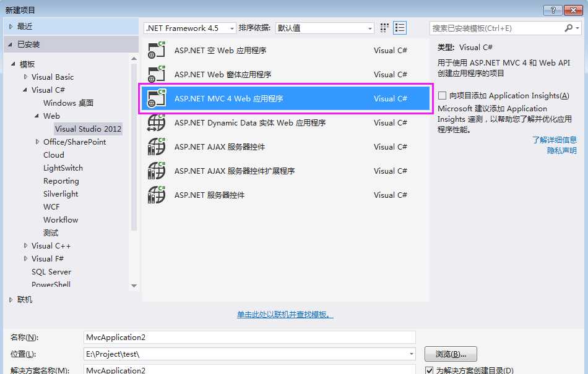Expand the 最近 section
Screen dimensions: 588x374
point(11,27)
